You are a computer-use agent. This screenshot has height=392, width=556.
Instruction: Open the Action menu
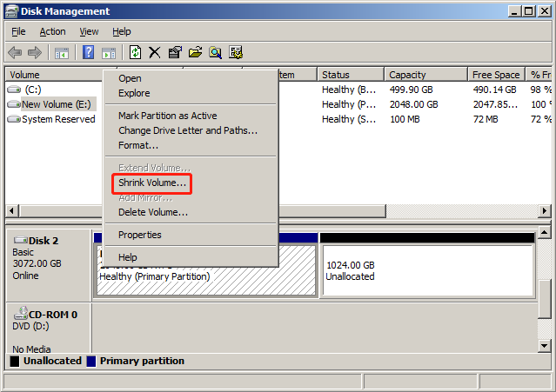pyautogui.click(x=52, y=31)
